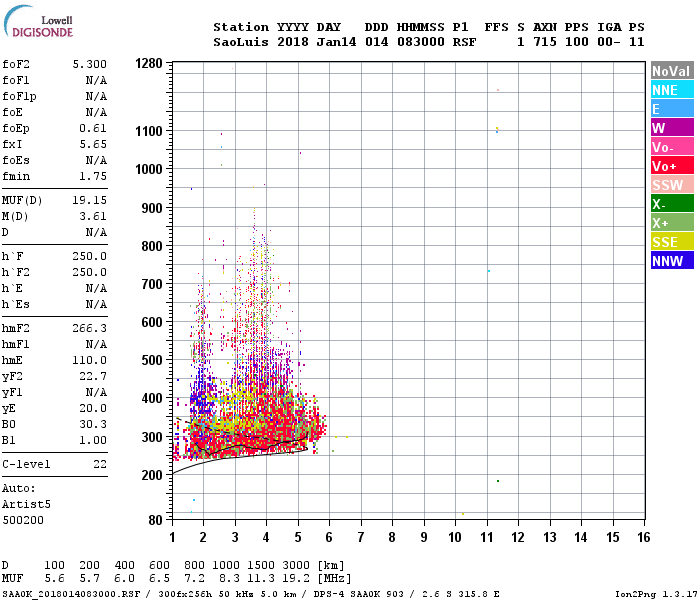Click the foF2 value 5.300
Image resolution: width=700 pixels, height=600 pixels.
pyautogui.click(x=90, y=64)
